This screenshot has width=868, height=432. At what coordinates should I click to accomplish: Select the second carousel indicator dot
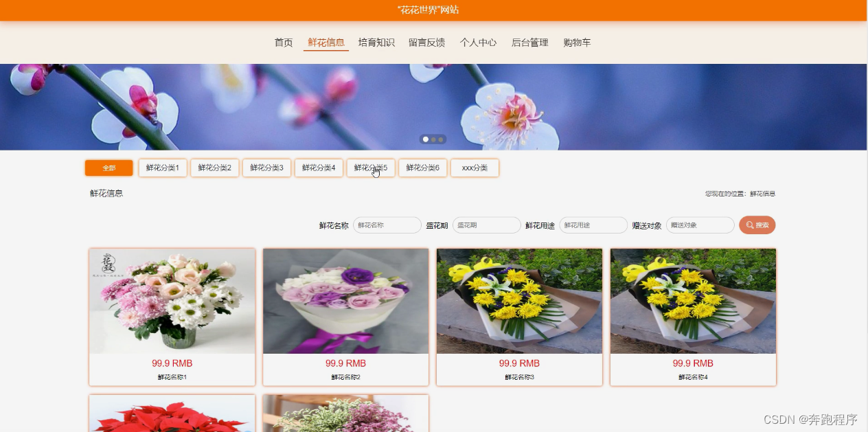coord(433,139)
